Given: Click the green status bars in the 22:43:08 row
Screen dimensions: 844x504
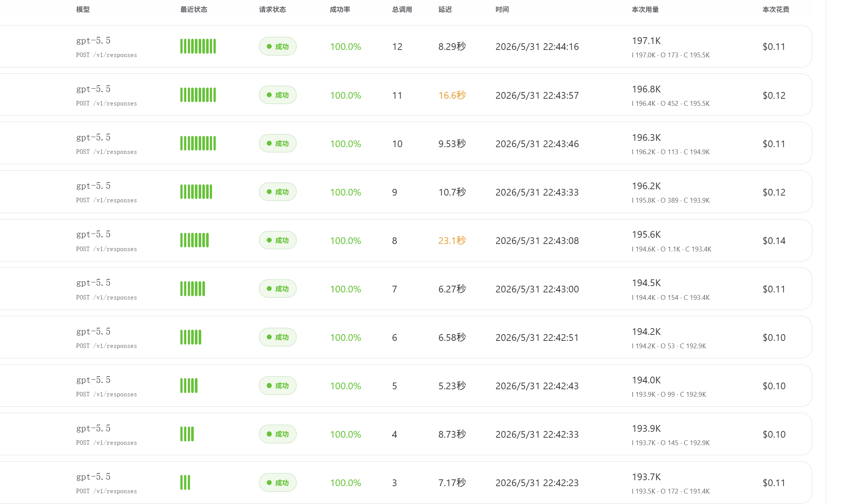Looking at the screenshot, I should 195,240.
